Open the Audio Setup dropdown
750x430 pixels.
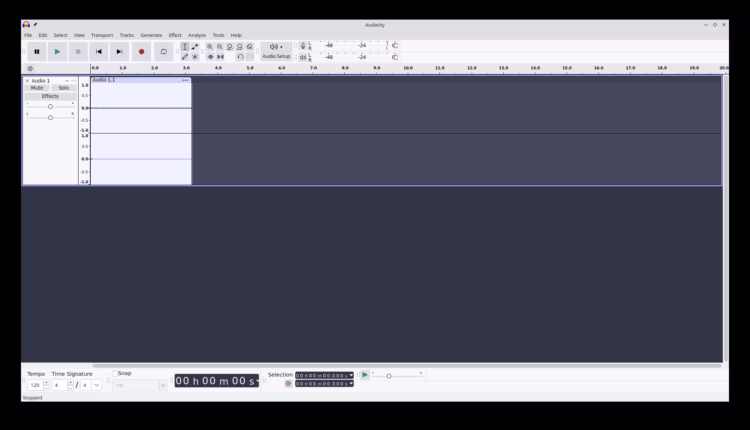pyautogui.click(x=276, y=51)
